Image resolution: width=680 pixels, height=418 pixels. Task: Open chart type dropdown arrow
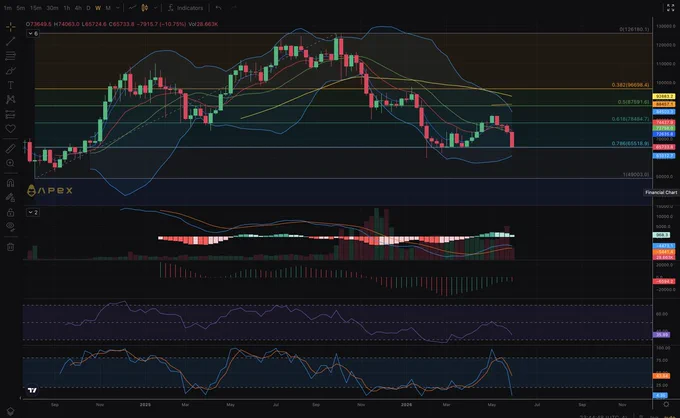coord(155,8)
